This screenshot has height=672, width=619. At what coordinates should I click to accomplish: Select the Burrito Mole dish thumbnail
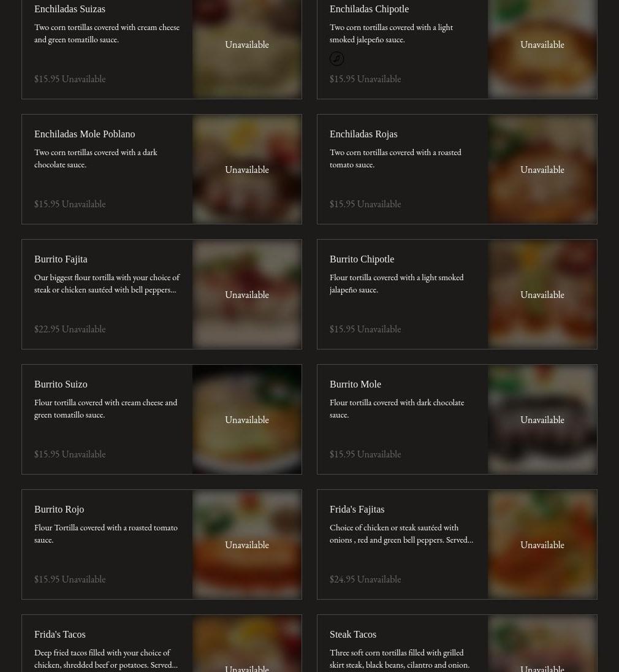542,419
